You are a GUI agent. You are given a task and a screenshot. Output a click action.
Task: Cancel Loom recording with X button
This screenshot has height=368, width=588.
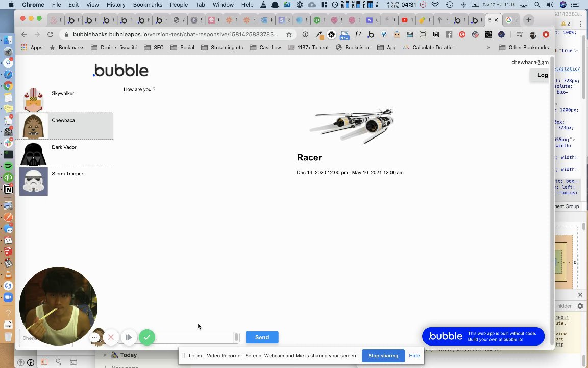coord(111,337)
